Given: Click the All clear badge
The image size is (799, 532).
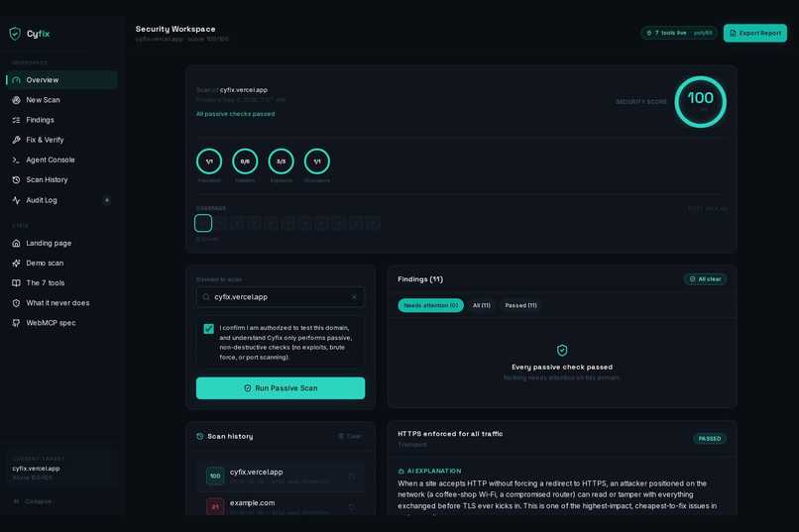Looking at the screenshot, I should [x=705, y=279].
